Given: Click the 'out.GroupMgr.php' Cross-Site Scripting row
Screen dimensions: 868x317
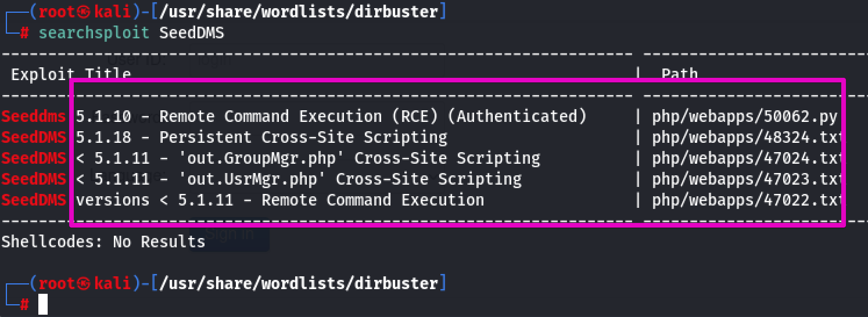Looking at the screenshot, I should coord(271,158).
